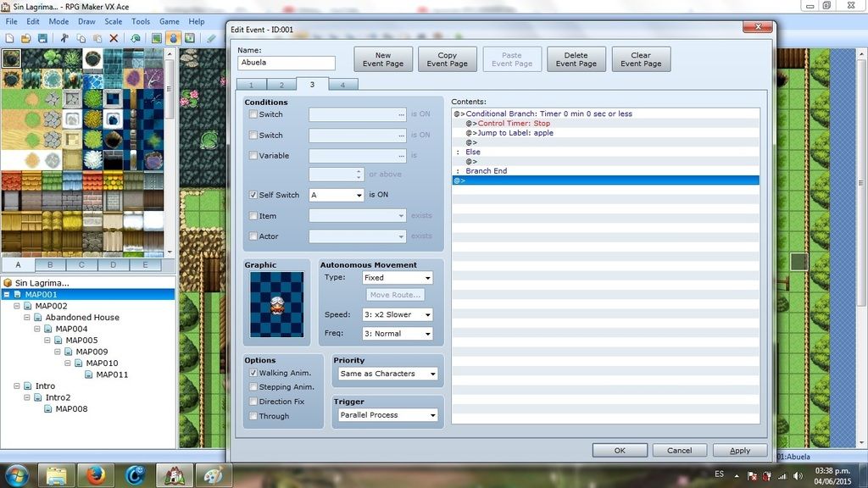Image resolution: width=868 pixels, height=488 pixels.
Task: Open Firefox from the taskbar
Action: (x=95, y=475)
